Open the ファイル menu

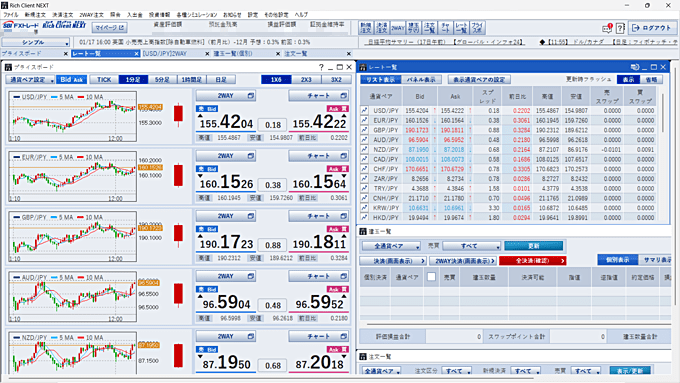click(11, 15)
